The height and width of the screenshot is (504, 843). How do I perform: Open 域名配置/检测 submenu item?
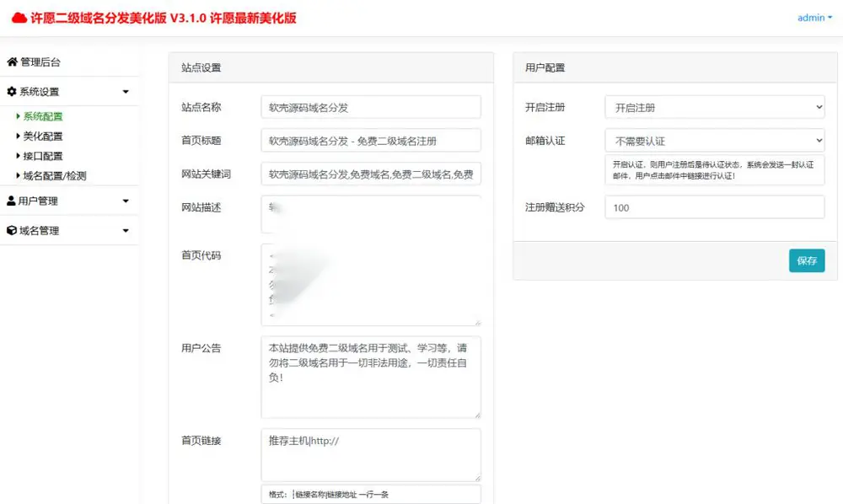pyautogui.click(x=54, y=175)
